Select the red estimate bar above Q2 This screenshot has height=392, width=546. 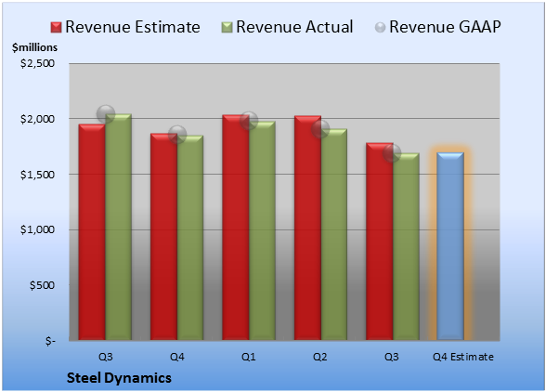(307, 228)
